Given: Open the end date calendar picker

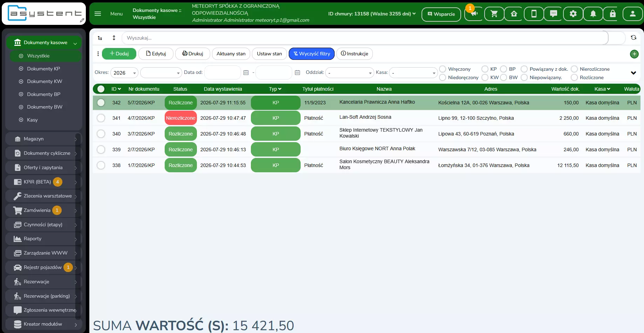Looking at the screenshot, I should click(297, 72).
